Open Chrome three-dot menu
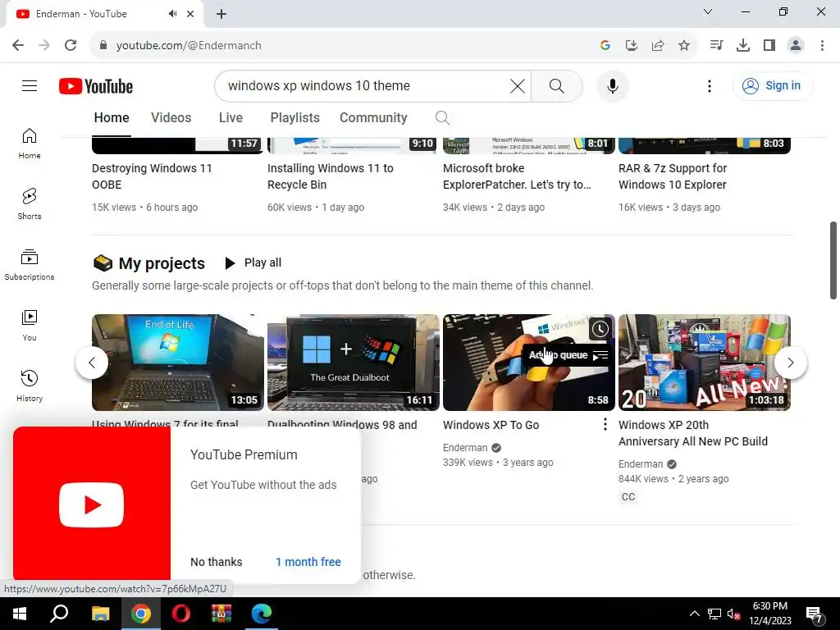This screenshot has height=630, width=840. 822,46
